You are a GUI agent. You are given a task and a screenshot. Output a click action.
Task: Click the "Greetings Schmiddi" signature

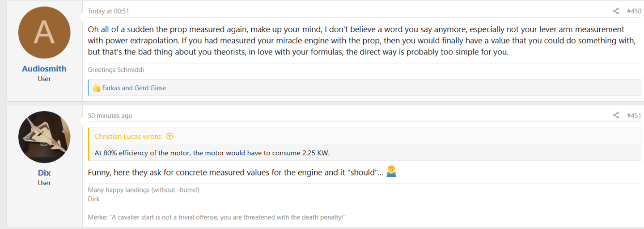pyautogui.click(x=116, y=70)
